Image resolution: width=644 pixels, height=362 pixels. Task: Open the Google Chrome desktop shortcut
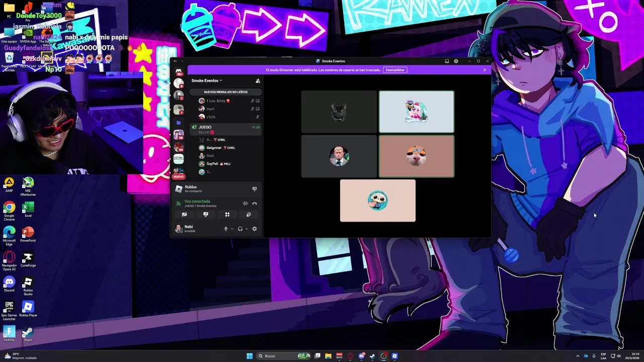9,211
